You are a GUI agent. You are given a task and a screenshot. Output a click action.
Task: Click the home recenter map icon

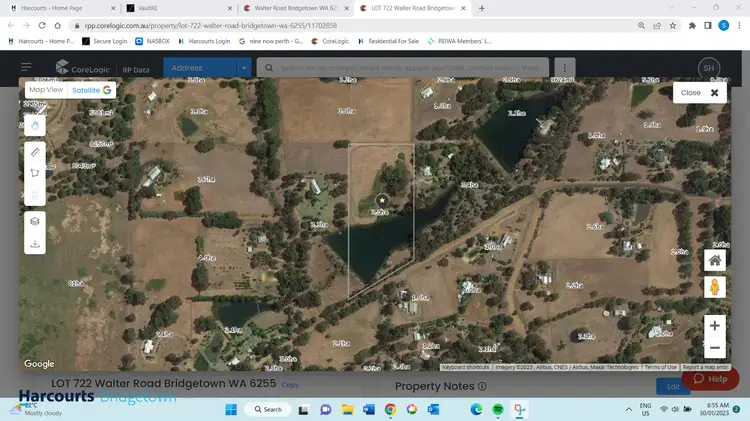715,261
